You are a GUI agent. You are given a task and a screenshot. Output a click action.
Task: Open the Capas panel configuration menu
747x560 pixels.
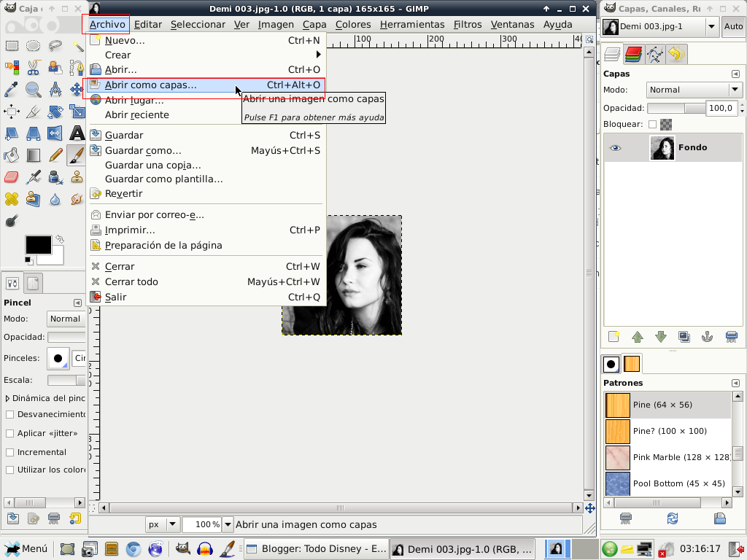735,74
